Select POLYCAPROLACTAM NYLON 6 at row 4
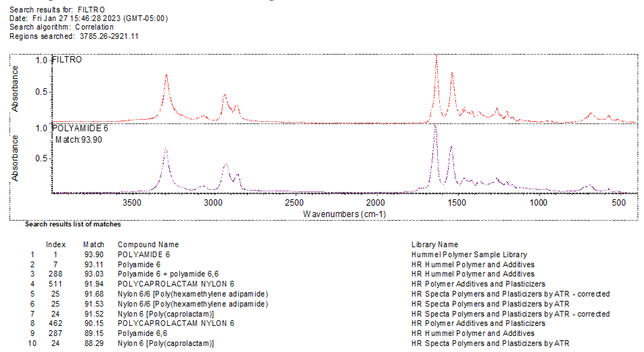Screen dimensions: 644x352 tap(176, 284)
